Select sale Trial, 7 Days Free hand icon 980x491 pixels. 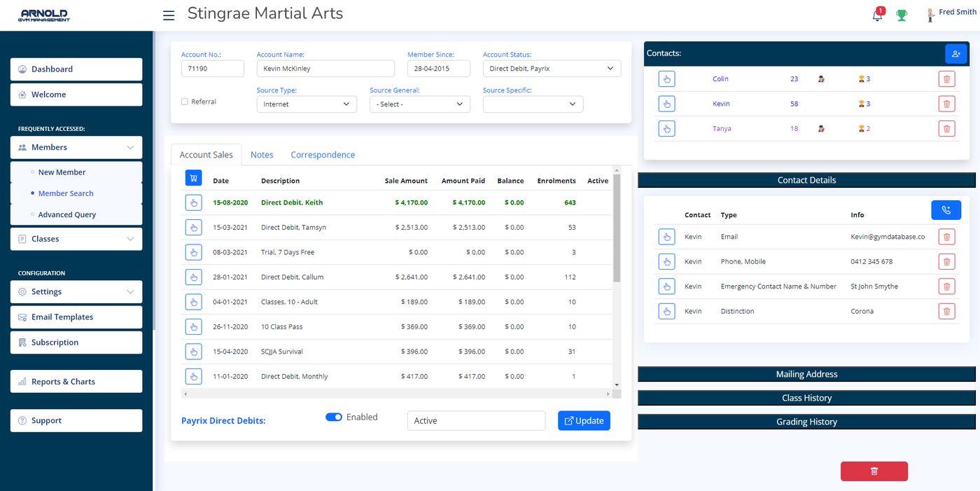point(193,252)
